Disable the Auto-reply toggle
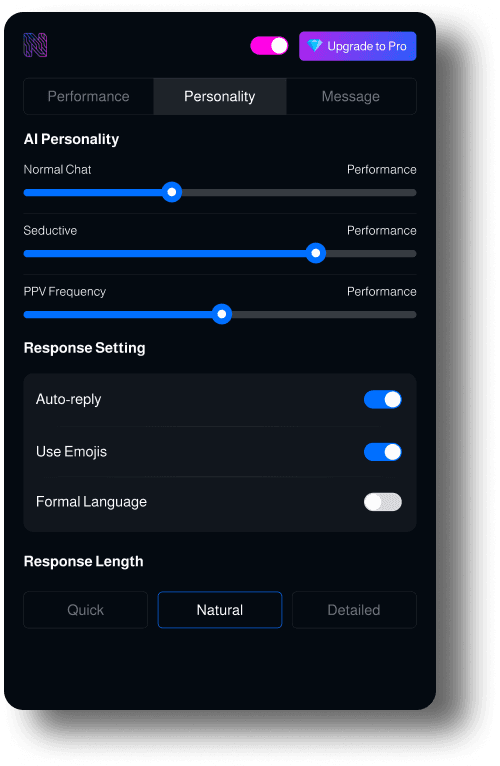 tap(383, 399)
